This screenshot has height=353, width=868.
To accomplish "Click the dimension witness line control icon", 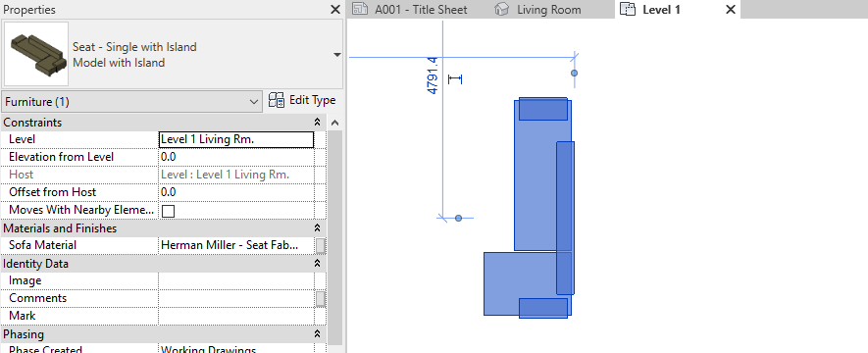I will 455,79.
